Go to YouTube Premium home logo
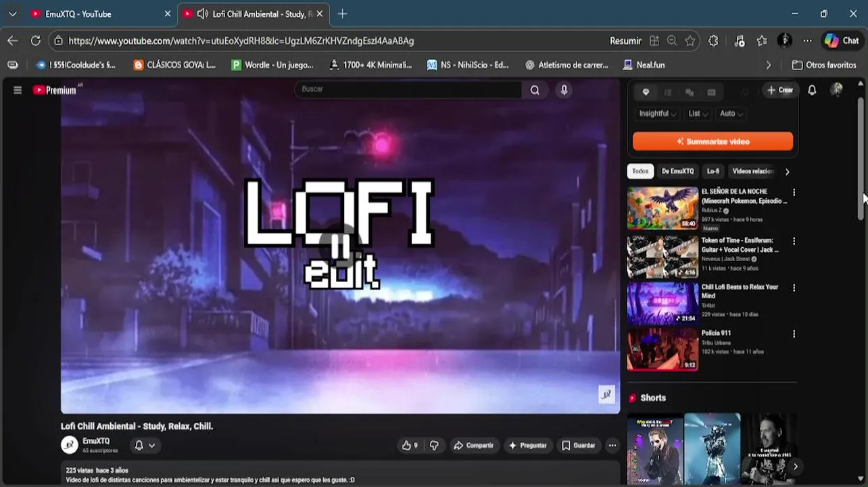The image size is (868, 487). coord(55,90)
